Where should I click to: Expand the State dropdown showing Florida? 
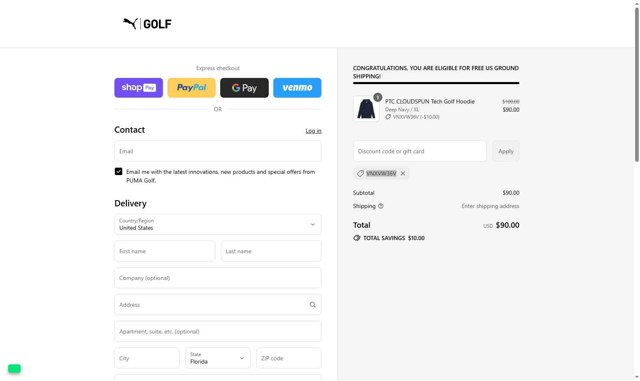[218, 358]
